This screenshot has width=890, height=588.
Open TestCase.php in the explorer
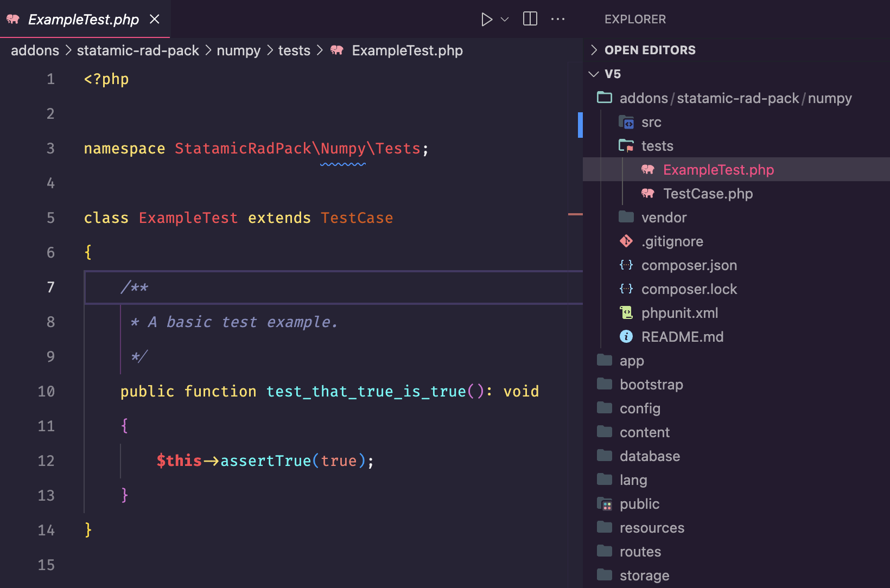coord(736,193)
